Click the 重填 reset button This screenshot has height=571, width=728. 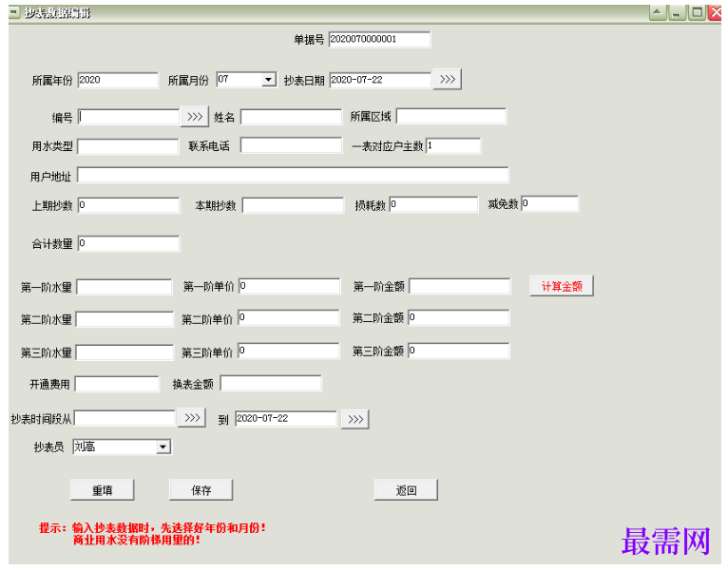pyautogui.click(x=102, y=490)
